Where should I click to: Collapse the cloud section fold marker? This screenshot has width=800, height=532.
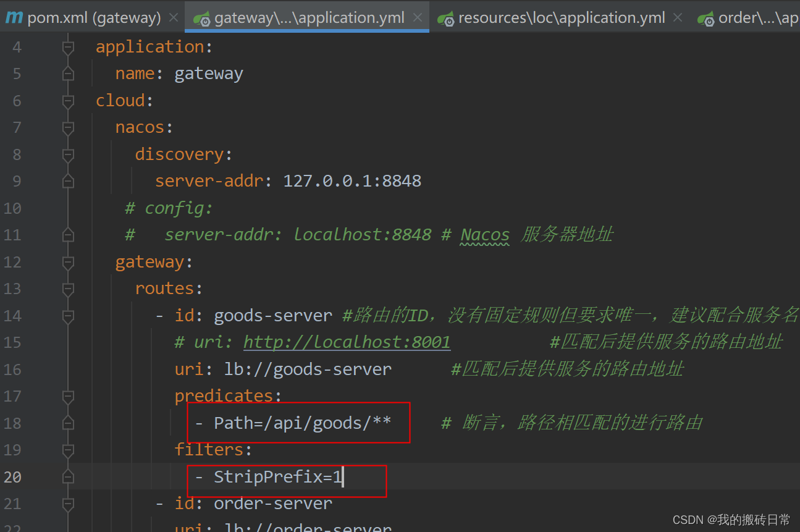click(68, 100)
